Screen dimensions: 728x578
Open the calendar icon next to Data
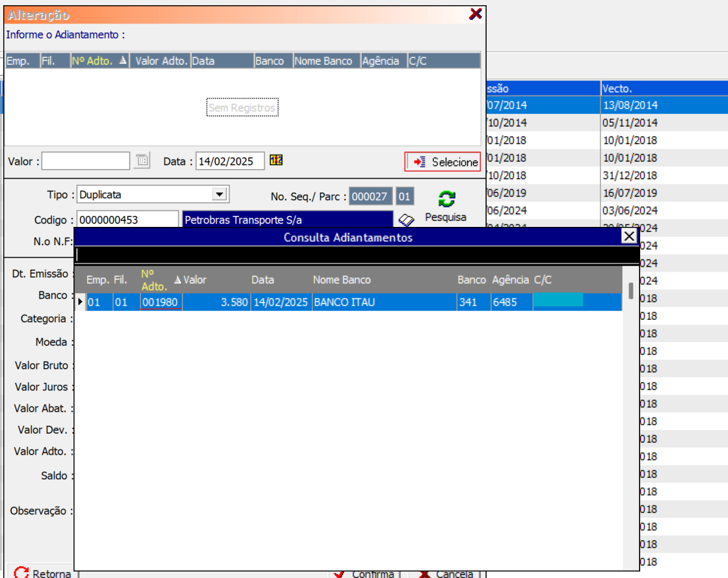[276, 161]
